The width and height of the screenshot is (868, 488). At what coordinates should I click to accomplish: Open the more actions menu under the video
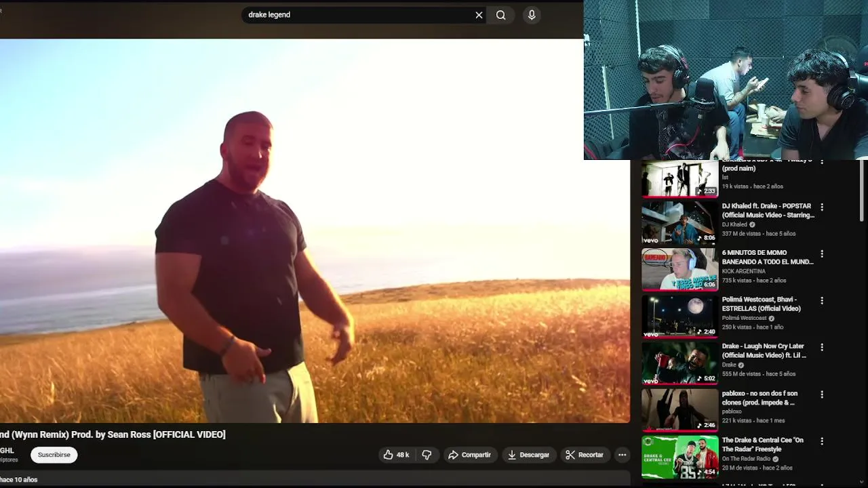point(622,455)
